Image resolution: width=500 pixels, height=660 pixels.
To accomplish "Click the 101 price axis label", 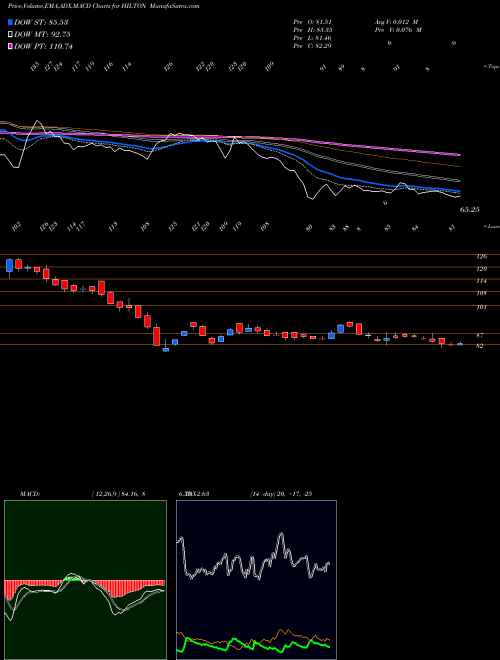I will coord(482,307).
